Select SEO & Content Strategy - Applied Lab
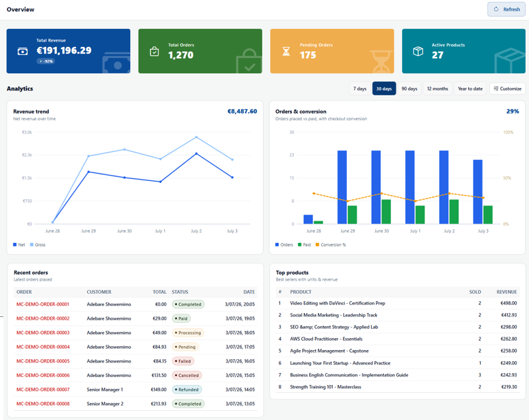The height and width of the screenshot is (420, 529). (x=398, y=327)
